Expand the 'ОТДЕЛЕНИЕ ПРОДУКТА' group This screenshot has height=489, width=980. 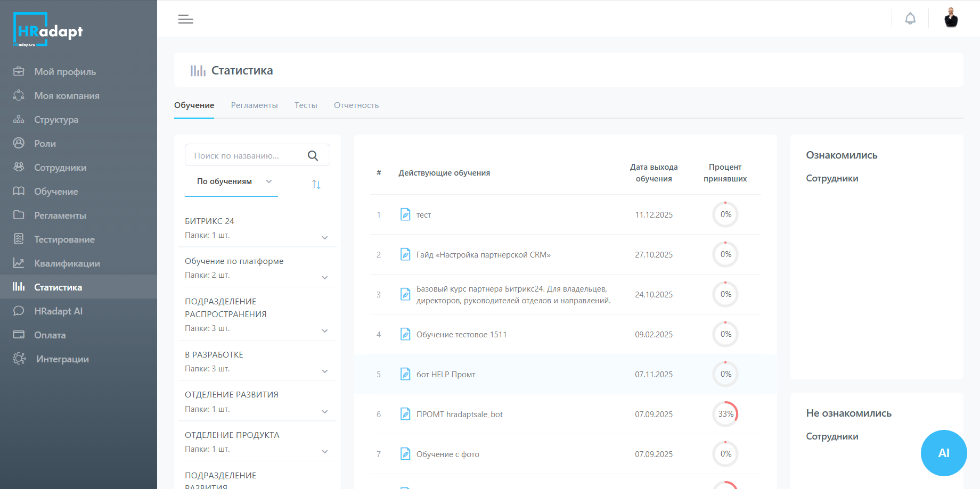click(x=324, y=451)
